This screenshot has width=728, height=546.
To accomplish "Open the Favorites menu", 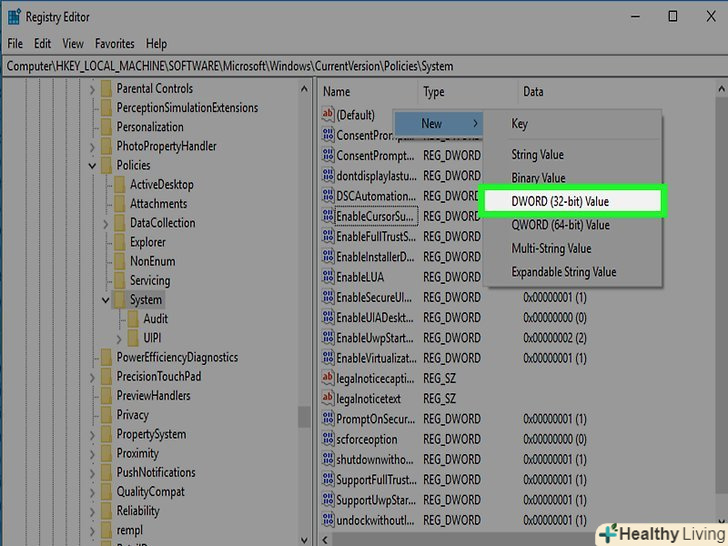I will tap(115, 44).
